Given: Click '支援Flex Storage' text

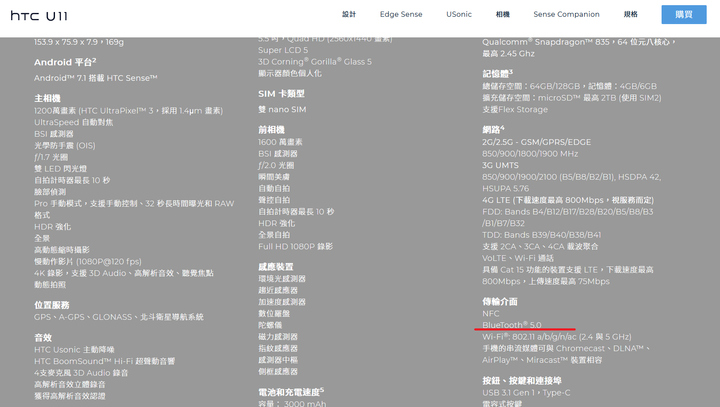Looking at the screenshot, I should click(515, 109).
